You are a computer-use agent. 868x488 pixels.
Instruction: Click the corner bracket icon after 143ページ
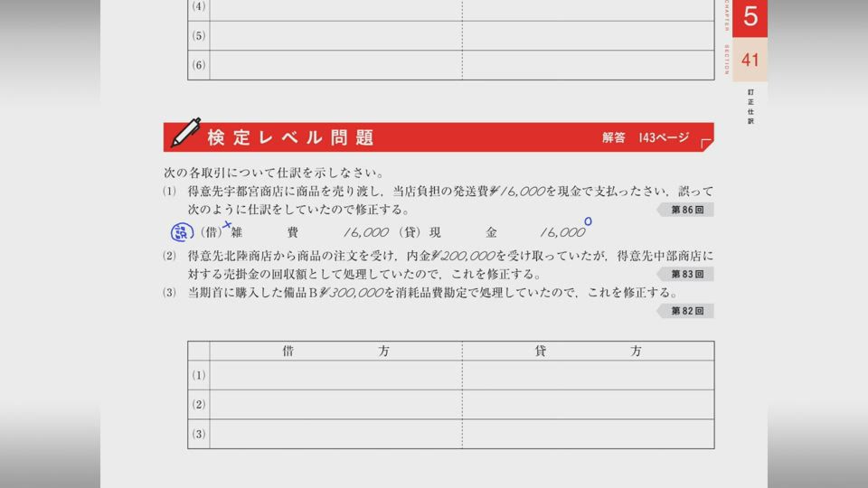(705, 141)
